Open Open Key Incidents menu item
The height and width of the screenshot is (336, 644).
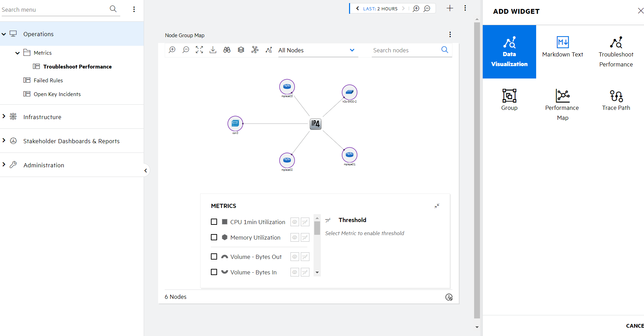[x=57, y=94]
